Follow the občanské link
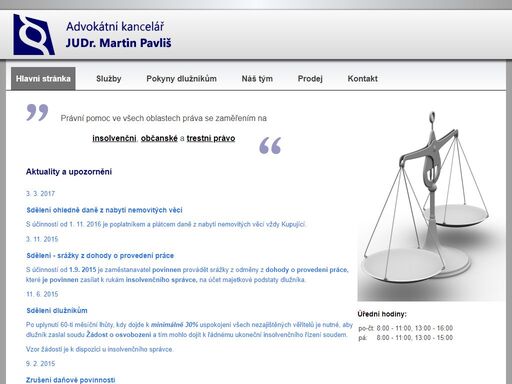512x384 pixels. (x=159, y=138)
